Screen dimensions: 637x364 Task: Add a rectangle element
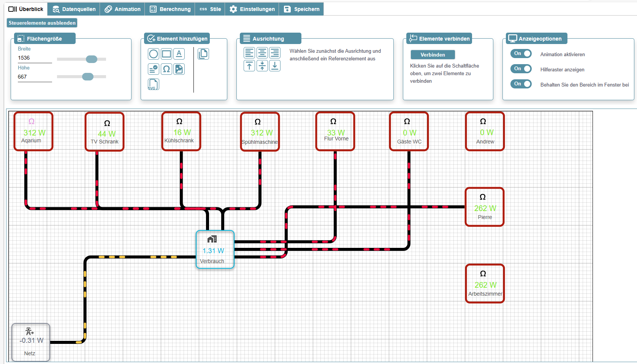click(x=166, y=54)
